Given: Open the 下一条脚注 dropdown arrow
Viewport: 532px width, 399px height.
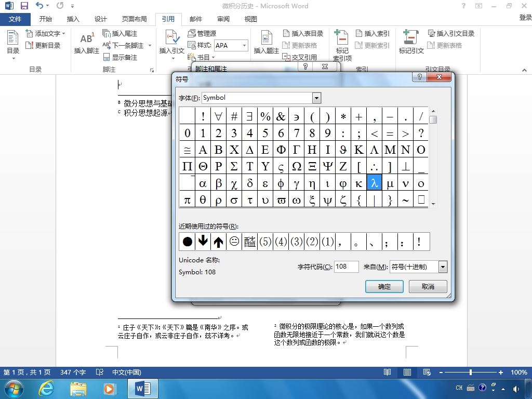Looking at the screenshot, I should point(150,45).
